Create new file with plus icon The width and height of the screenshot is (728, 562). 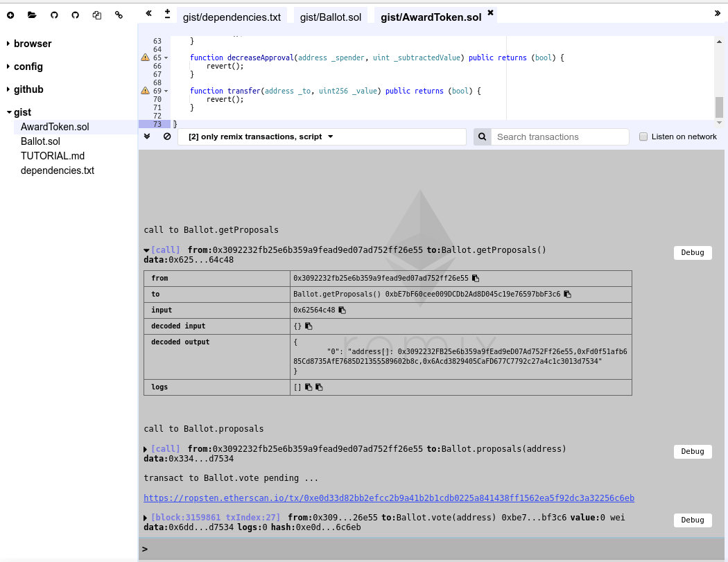pos(10,15)
